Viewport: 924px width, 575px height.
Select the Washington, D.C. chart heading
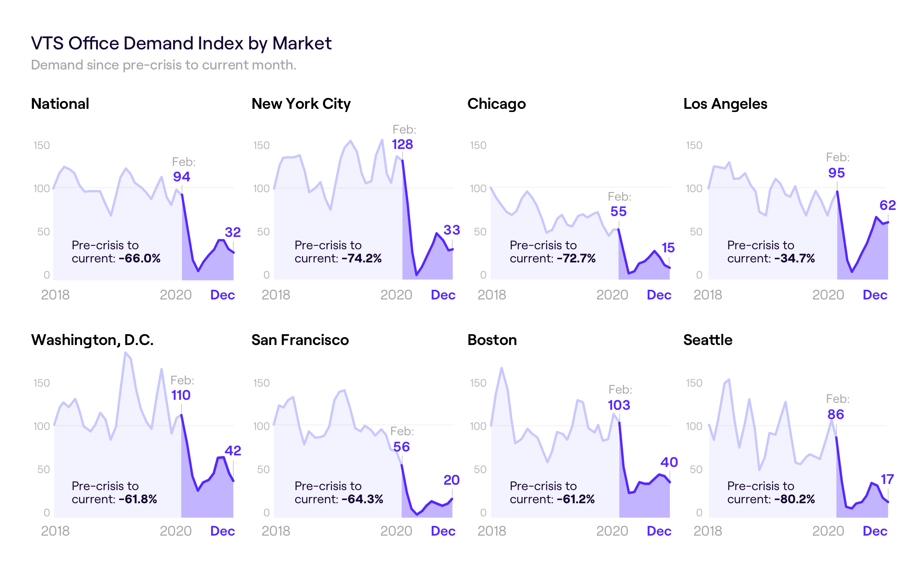[x=92, y=340]
